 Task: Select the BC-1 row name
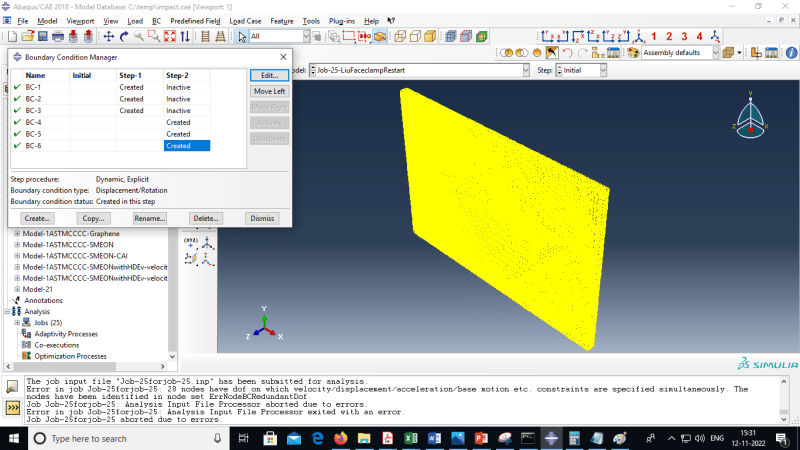[x=33, y=87]
